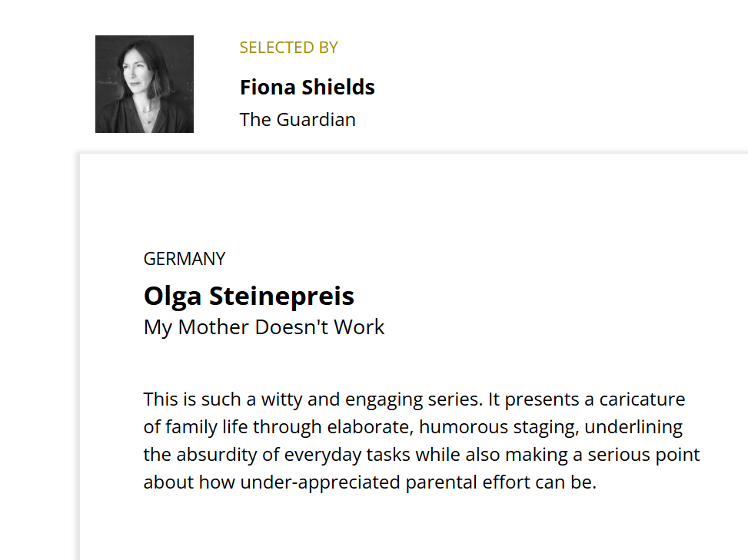Image resolution: width=748 pixels, height=560 pixels.
Task: Click 'underlining' at the second line's end
Action: pos(633,427)
